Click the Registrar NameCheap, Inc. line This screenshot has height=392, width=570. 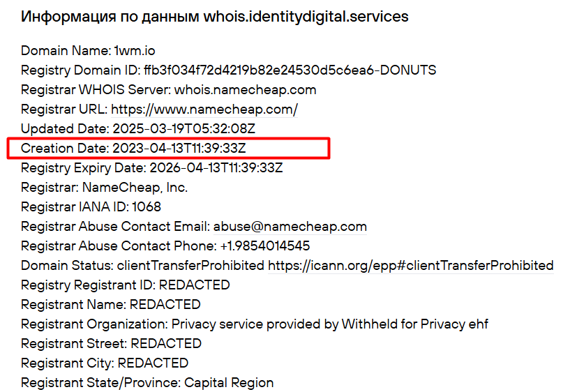104,188
